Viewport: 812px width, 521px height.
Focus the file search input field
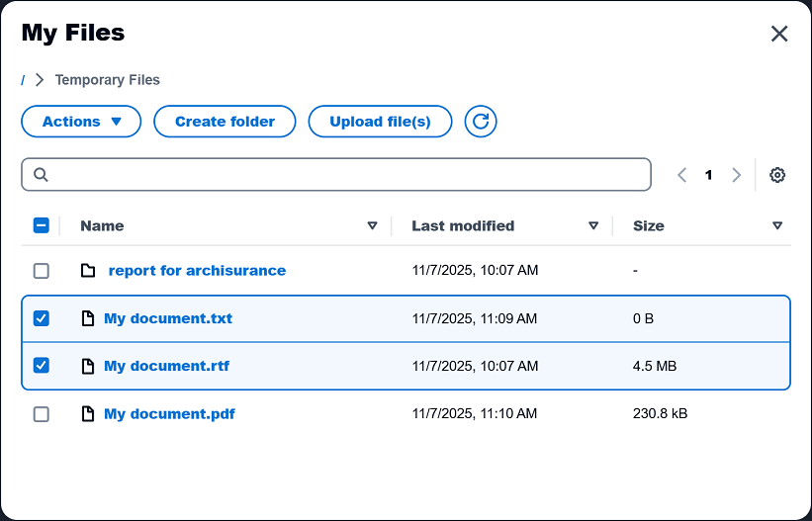pos(336,175)
